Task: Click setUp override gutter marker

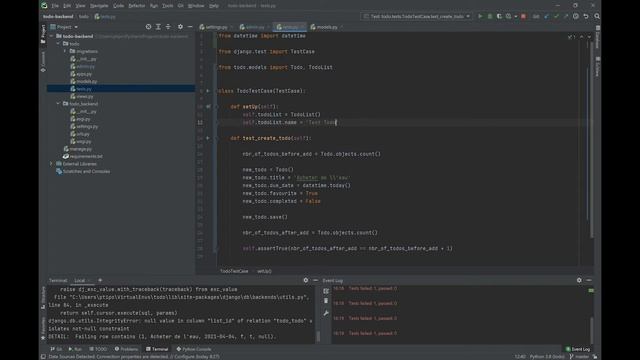Action: click(208, 107)
